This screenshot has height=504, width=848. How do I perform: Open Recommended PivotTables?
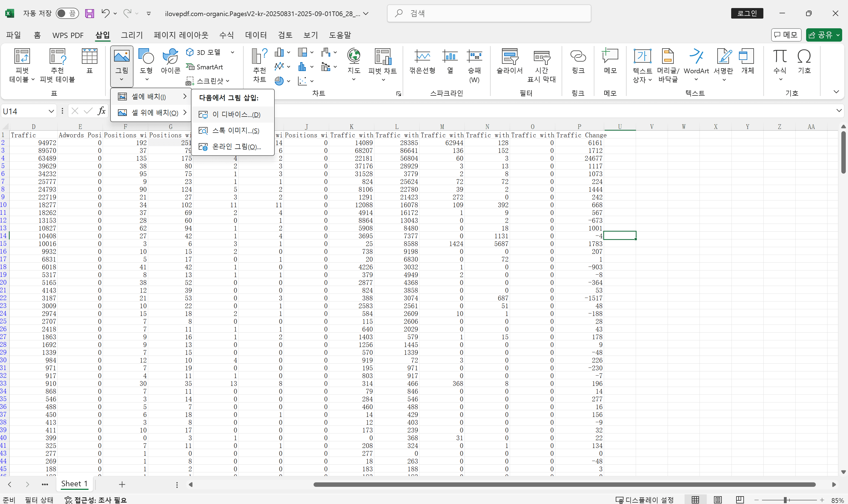pos(57,65)
